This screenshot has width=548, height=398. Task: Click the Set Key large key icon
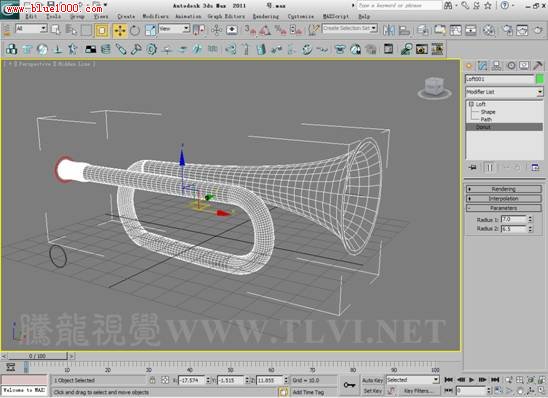point(349,385)
